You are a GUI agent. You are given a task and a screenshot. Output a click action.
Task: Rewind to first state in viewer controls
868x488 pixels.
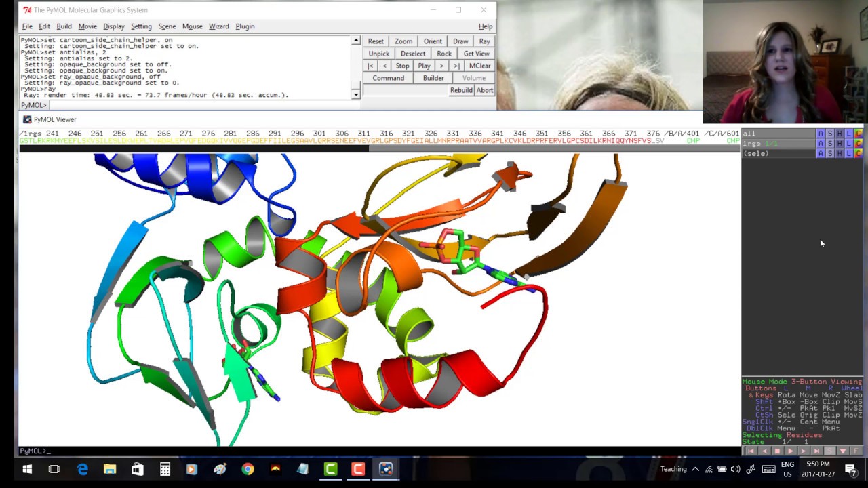coord(751,451)
